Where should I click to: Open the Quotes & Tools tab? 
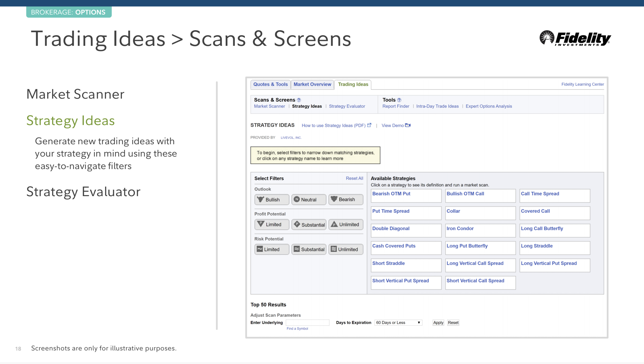271,84
